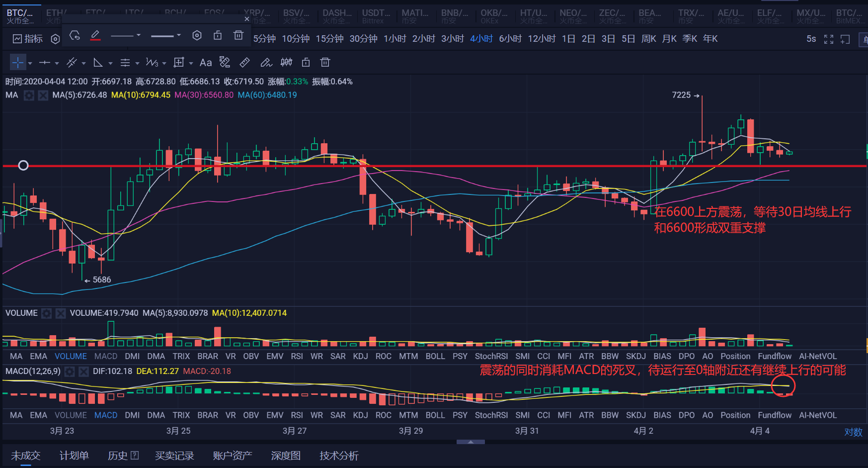868x468 pixels.
Task: Switch to the 1日 timeframe
Action: tap(569, 39)
